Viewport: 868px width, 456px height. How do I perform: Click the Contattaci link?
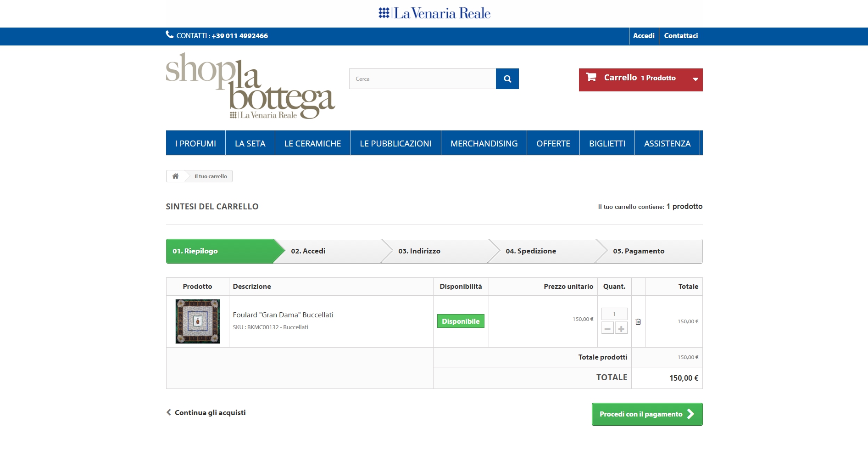(681, 35)
